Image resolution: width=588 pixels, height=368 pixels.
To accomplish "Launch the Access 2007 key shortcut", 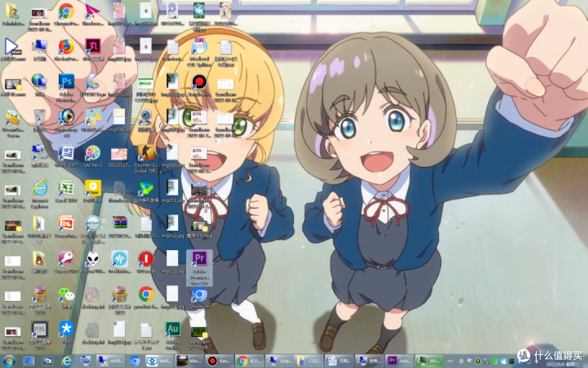I will (x=66, y=262).
